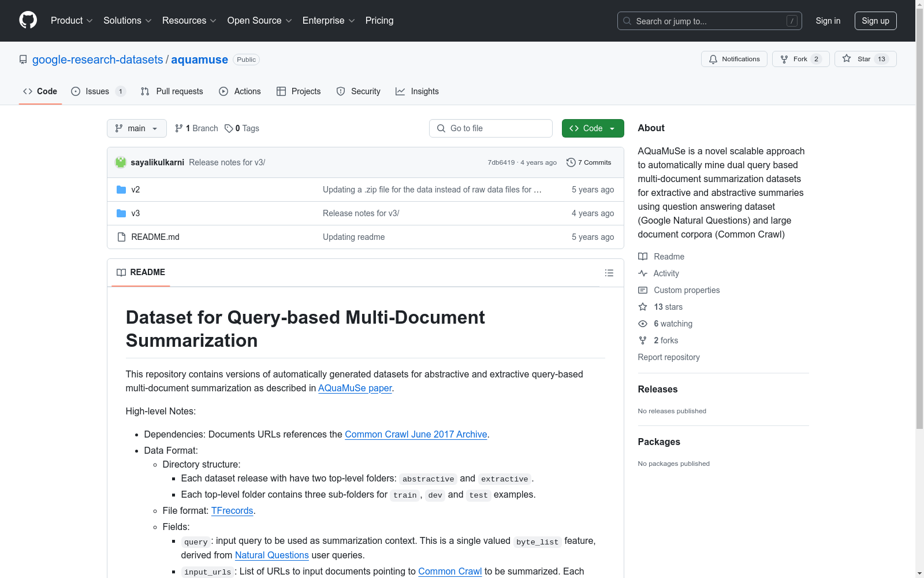Screen dimensions: 924x578
Task: Click the Readme book icon in About
Action: coord(643,257)
